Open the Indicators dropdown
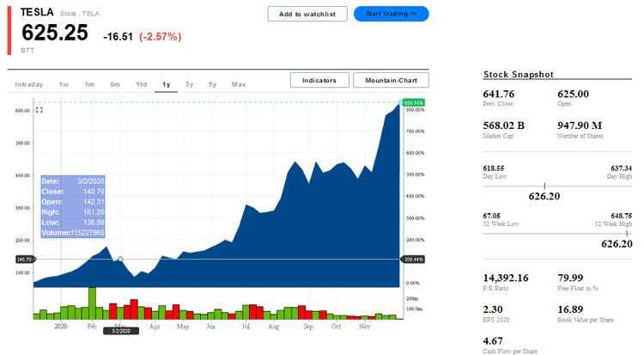This screenshot has width=644, height=355. pos(319,80)
